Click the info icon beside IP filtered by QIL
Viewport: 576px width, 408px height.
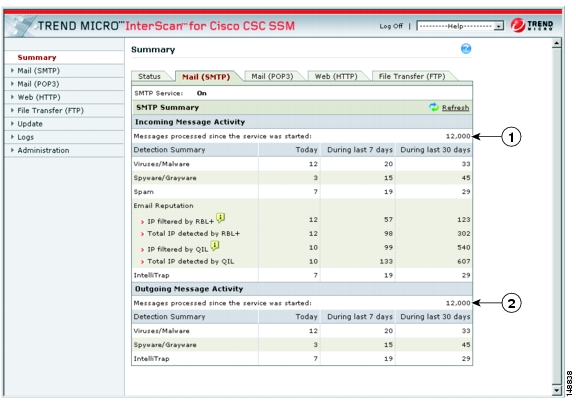[x=215, y=246]
